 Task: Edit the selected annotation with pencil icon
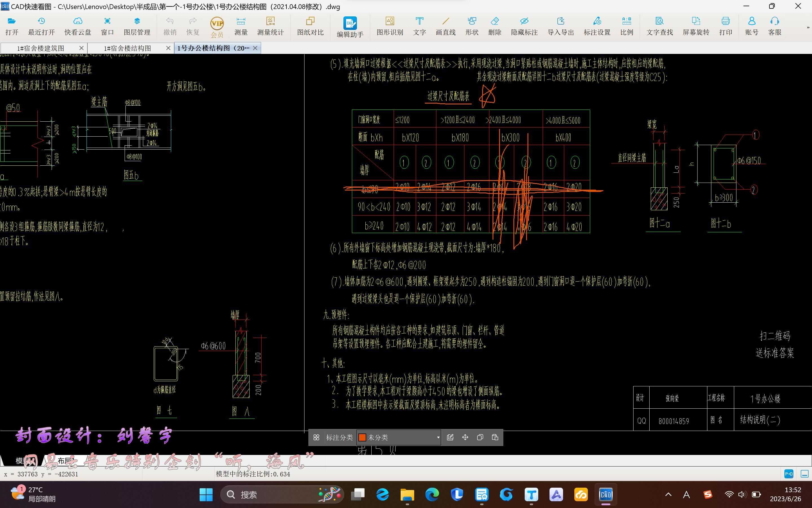pos(450,437)
